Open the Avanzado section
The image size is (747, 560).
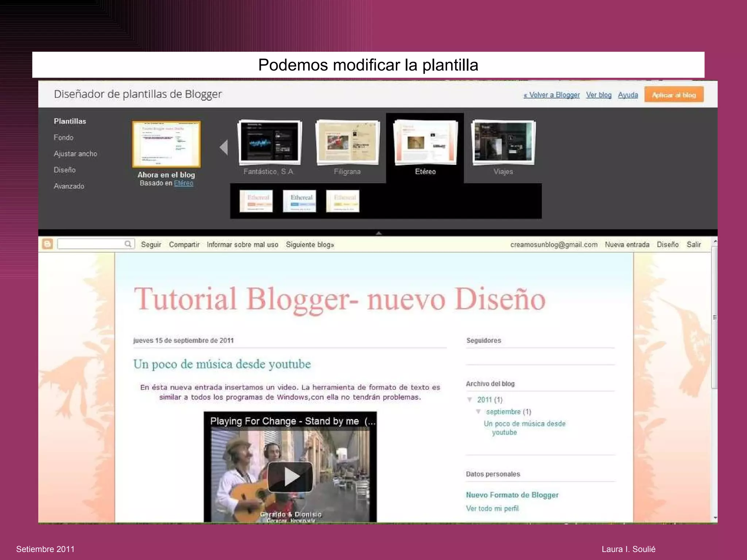(x=69, y=186)
